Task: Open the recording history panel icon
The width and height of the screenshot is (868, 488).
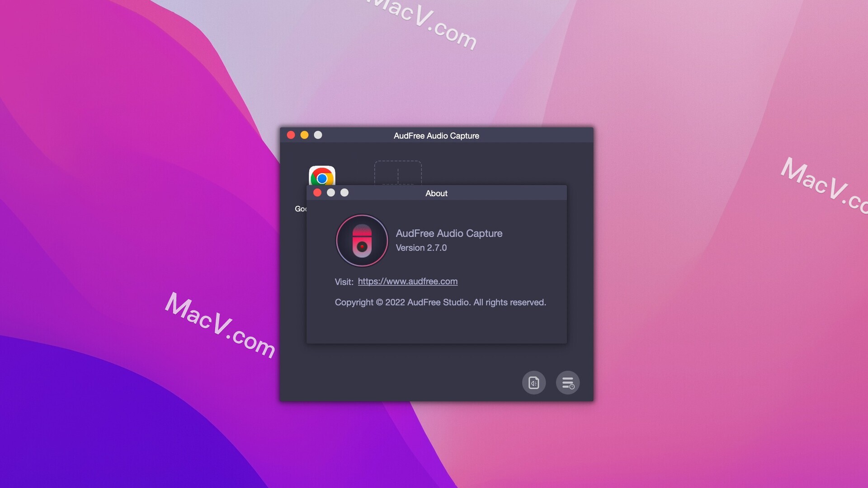Action: 567,383
